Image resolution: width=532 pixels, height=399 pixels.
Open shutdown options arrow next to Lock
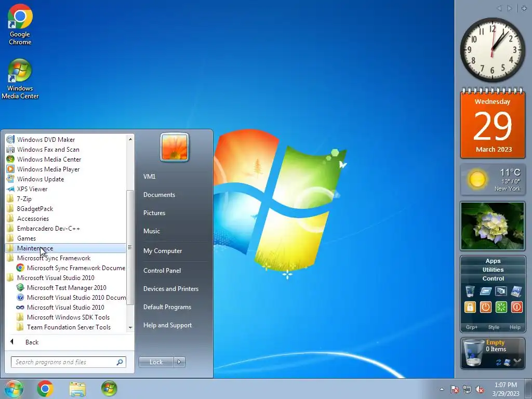(x=179, y=362)
